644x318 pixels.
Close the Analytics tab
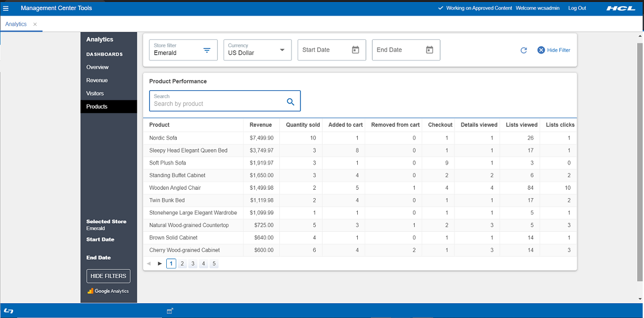tap(35, 24)
